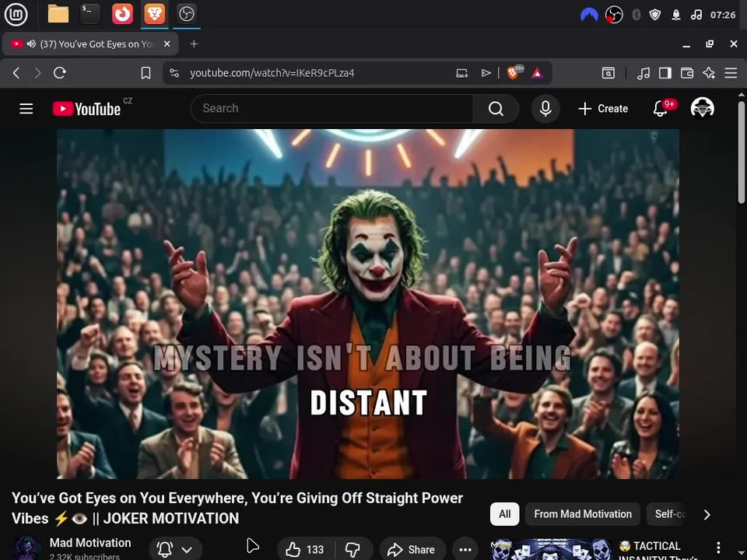Open the notifications bell in the system tray
The image size is (747, 560).
[675, 15]
